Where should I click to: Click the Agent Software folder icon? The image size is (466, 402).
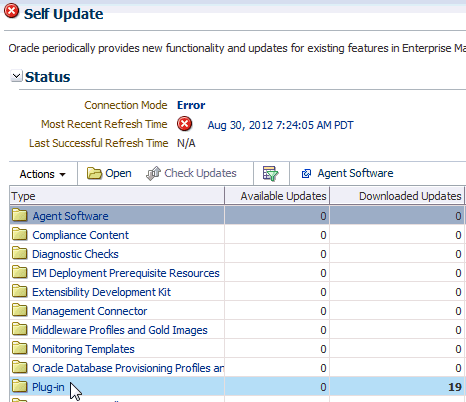[20, 215]
